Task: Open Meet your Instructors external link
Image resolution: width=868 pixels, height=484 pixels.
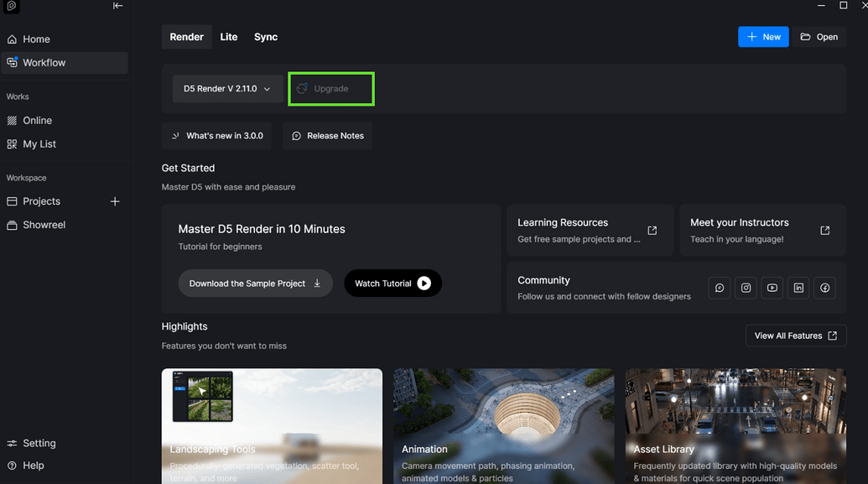Action: point(824,230)
